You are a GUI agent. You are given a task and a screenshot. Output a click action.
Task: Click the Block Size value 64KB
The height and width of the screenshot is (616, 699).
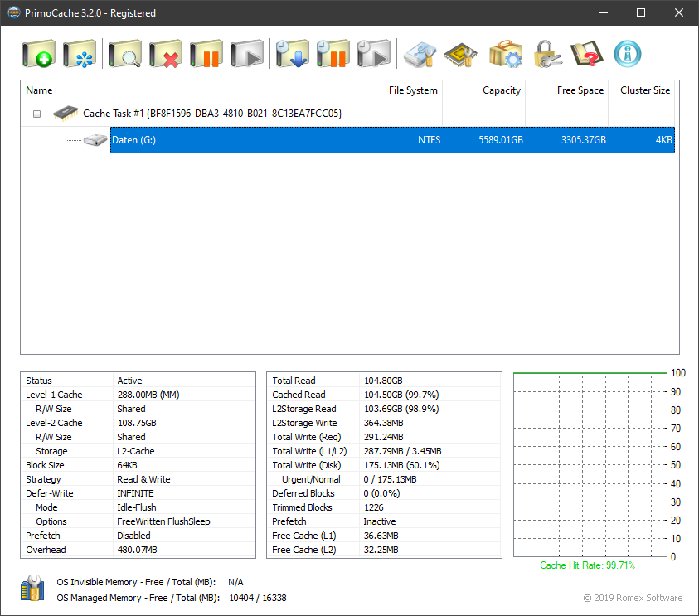(127, 465)
